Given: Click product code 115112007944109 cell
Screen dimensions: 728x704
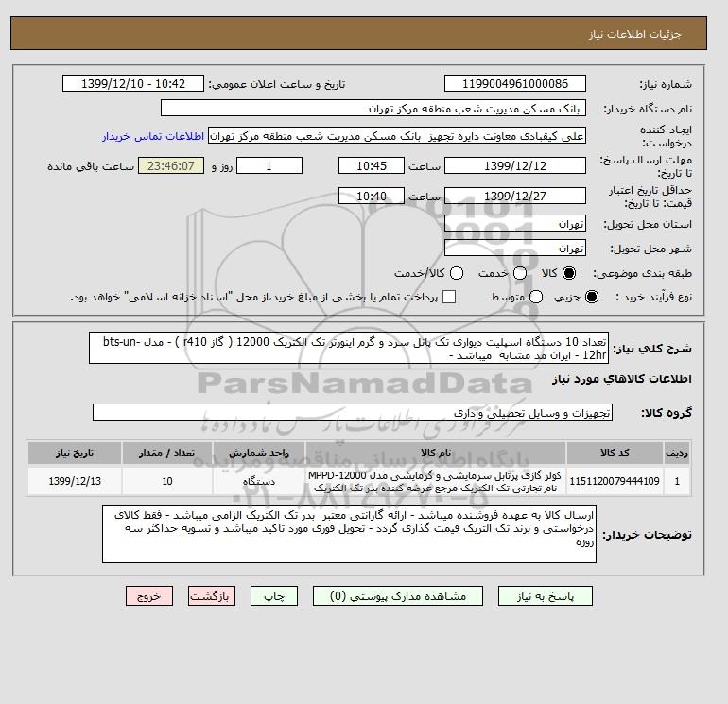Looking at the screenshot, I should 615,481.
